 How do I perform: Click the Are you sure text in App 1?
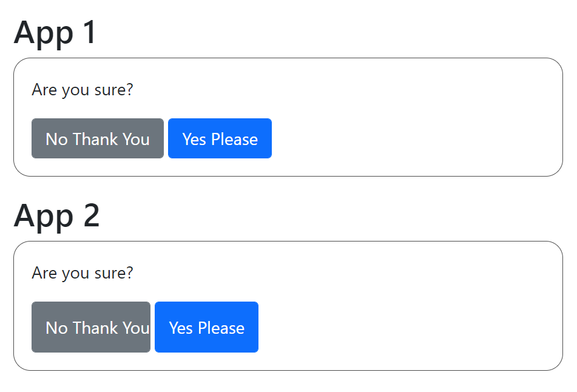pos(83,90)
